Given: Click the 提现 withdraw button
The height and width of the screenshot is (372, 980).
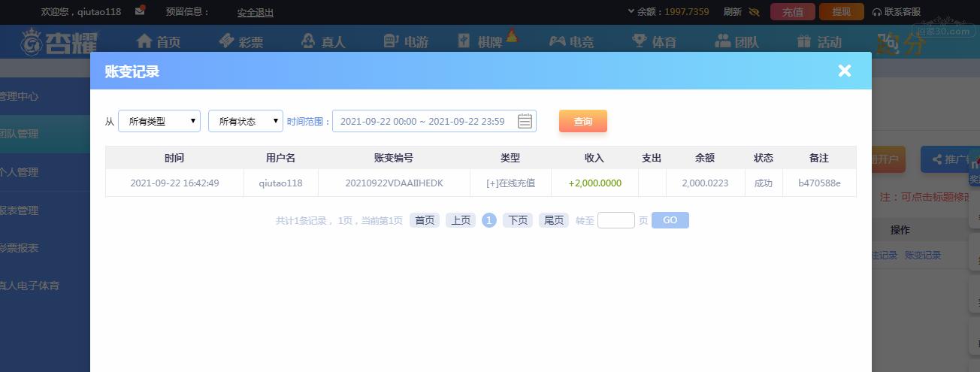Looking at the screenshot, I should point(842,11).
